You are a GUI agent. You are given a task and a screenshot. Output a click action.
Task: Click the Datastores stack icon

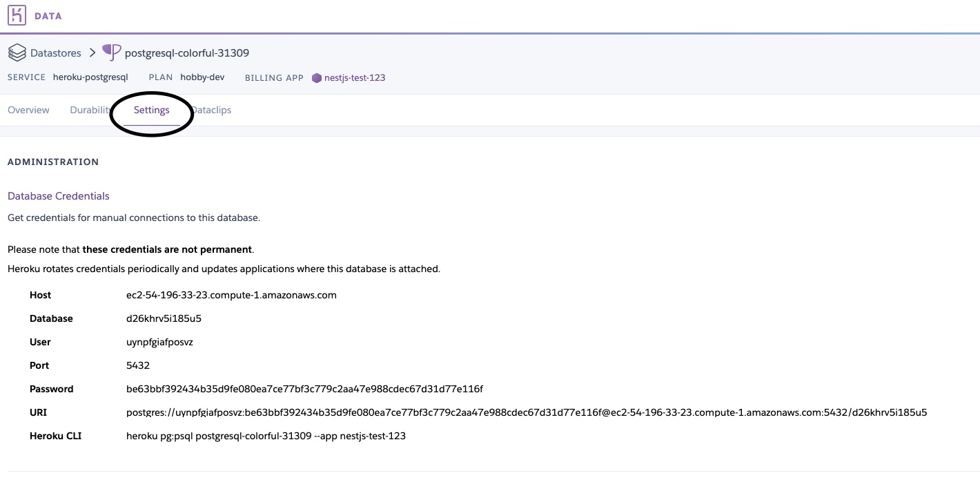17,52
